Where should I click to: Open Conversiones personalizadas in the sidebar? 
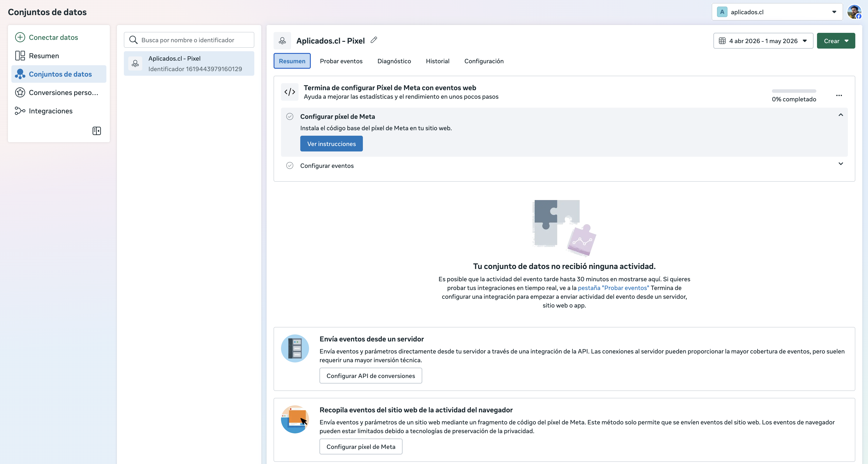coord(59,92)
